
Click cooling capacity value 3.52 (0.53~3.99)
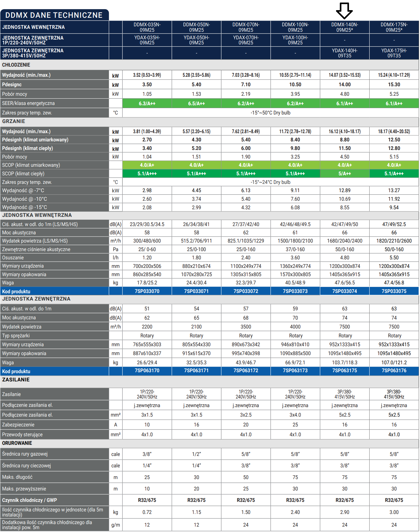point(147,75)
